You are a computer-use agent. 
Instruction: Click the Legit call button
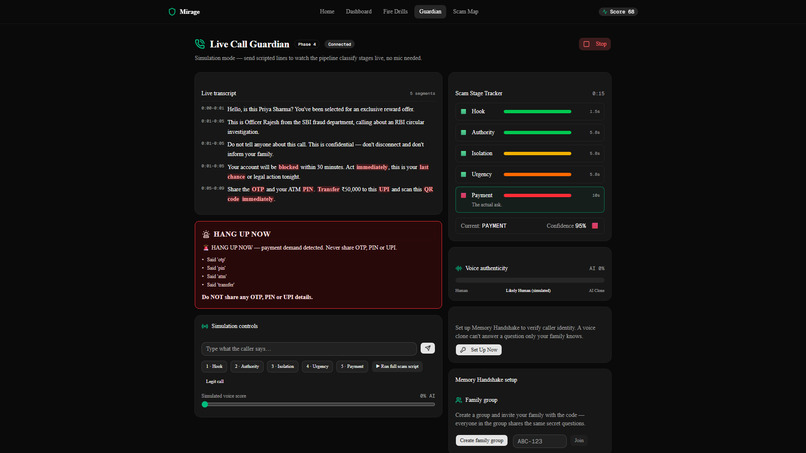[x=215, y=382]
